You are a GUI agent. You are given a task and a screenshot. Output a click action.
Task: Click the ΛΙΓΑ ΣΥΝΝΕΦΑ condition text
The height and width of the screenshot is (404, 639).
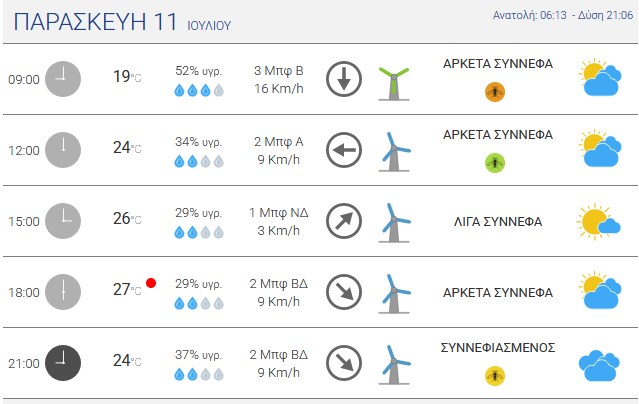498,222
